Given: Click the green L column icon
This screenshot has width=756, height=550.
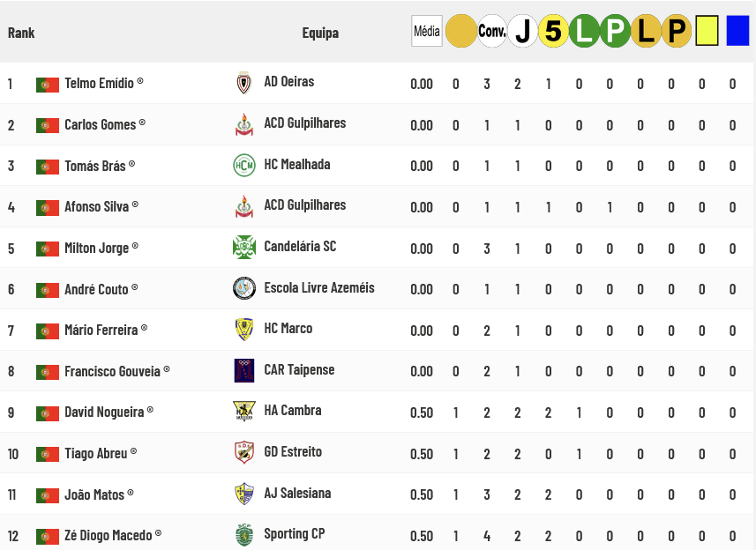Looking at the screenshot, I should 584,32.
